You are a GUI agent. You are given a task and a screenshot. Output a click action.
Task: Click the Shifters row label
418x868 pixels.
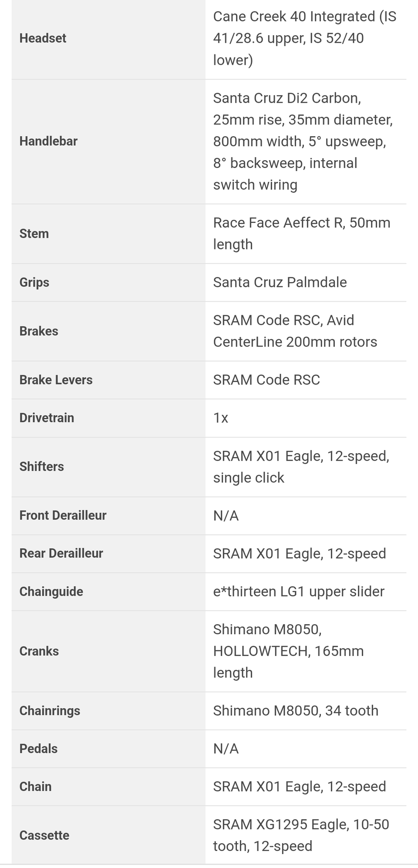pos(42,467)
